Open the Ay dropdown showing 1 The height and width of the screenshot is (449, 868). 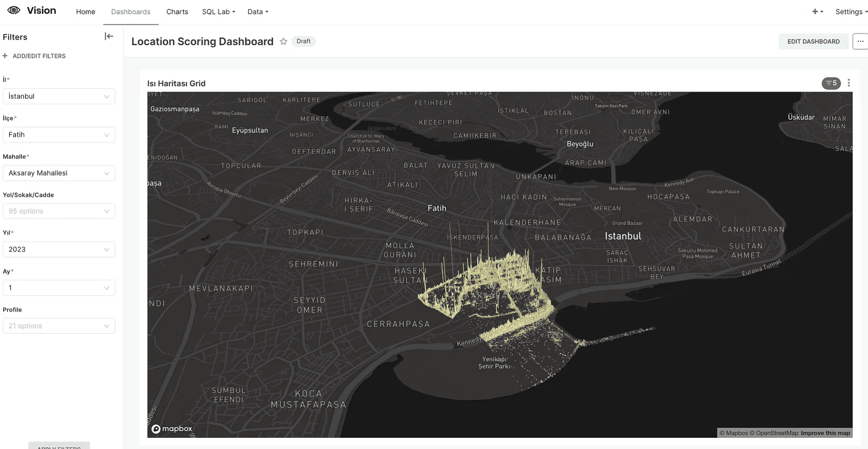pos(59,288)
